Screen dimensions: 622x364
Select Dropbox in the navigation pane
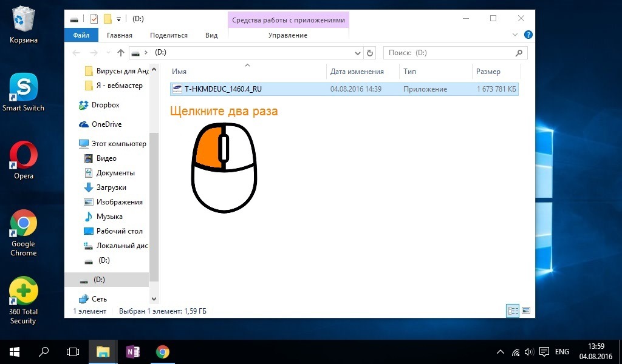(x=99, y=105)
